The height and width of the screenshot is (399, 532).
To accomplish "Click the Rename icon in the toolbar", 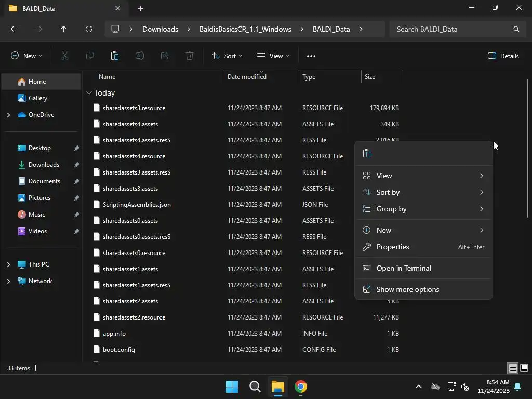I will click(x=140, y=56).
